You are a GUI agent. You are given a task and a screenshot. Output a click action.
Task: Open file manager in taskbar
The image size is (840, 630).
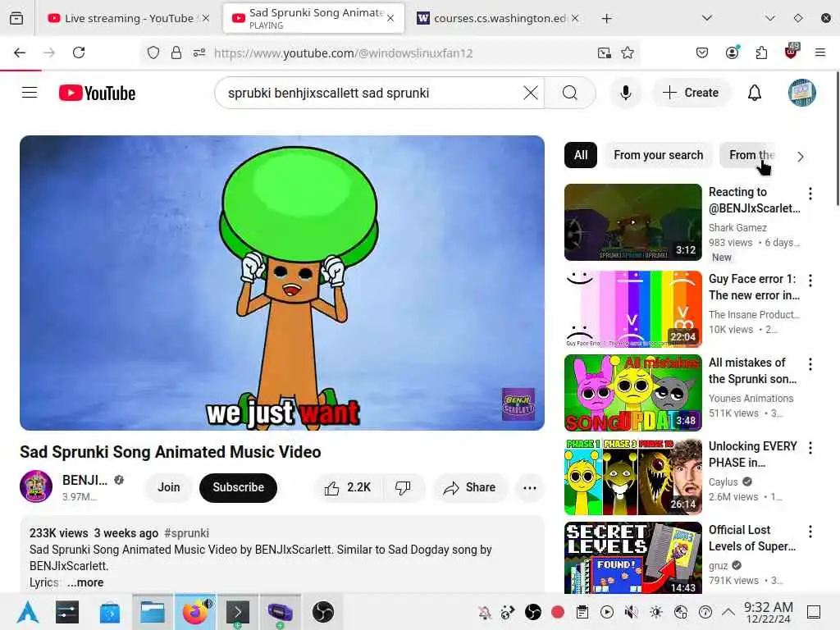152,612
